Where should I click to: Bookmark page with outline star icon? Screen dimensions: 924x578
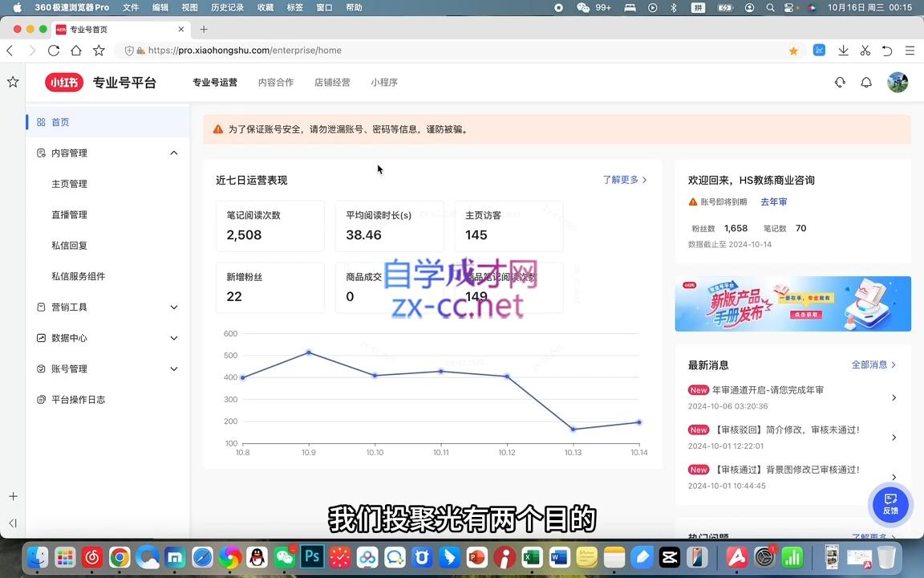click(99, 51)
